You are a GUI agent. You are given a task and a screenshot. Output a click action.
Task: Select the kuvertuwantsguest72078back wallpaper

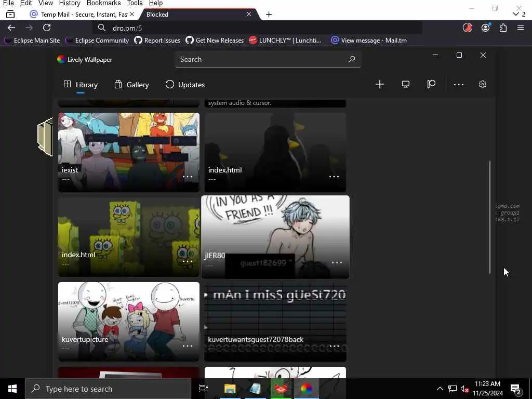275,322
